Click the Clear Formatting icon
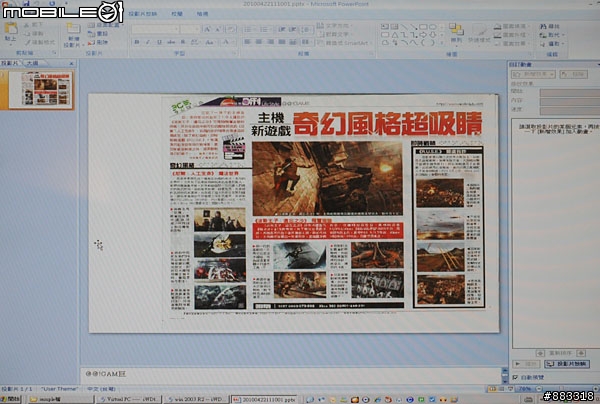Viewport: 600px width, 404px height. point(231,29)
